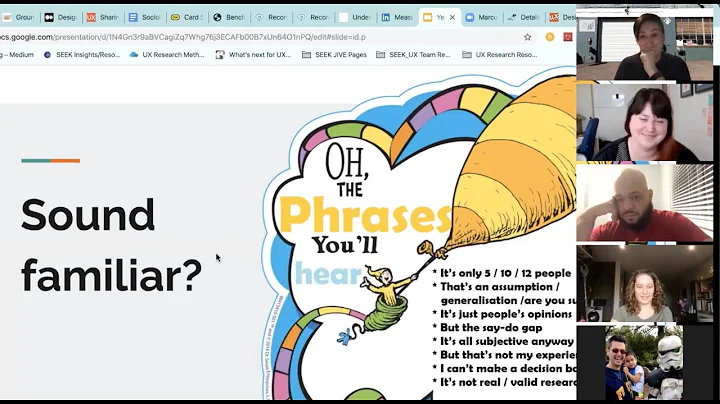Image resolution: width=720 pixels, height=404 pixels.
Task: Select the smiling woman with bangs video
Action: [x=645, y=123]
